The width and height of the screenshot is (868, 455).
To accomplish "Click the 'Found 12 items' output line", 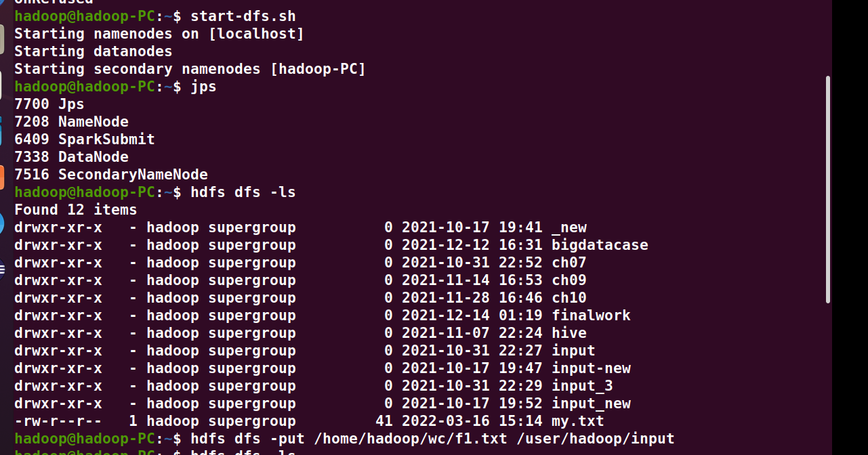I will pyautogui.click(x=75, y=210).
